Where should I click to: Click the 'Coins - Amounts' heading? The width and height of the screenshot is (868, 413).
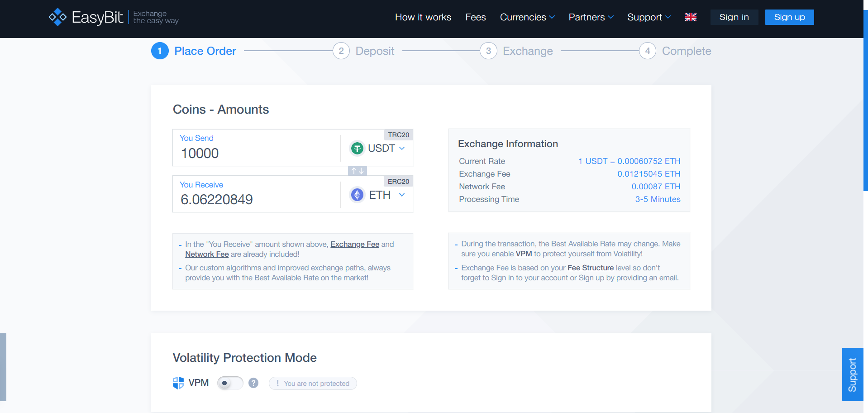pyautogui.click(x=221, y=110)
